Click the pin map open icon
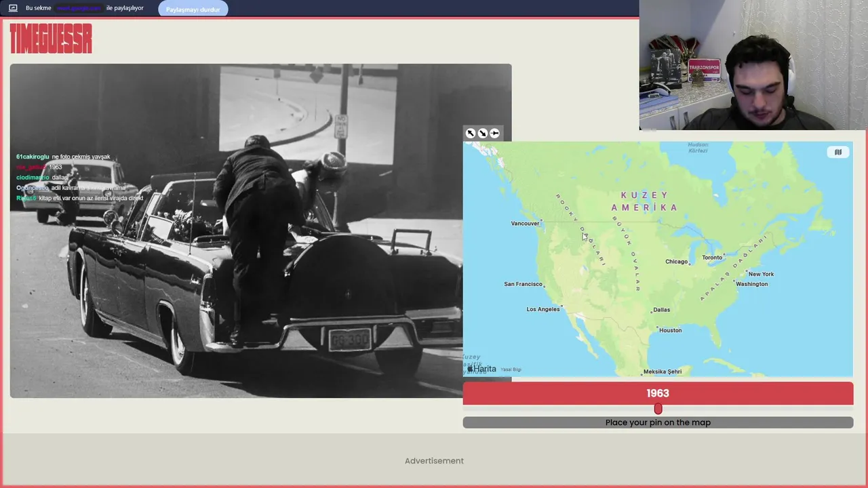Image resolution: width=868 pixels, height=488 pixels. pos(494,134)
